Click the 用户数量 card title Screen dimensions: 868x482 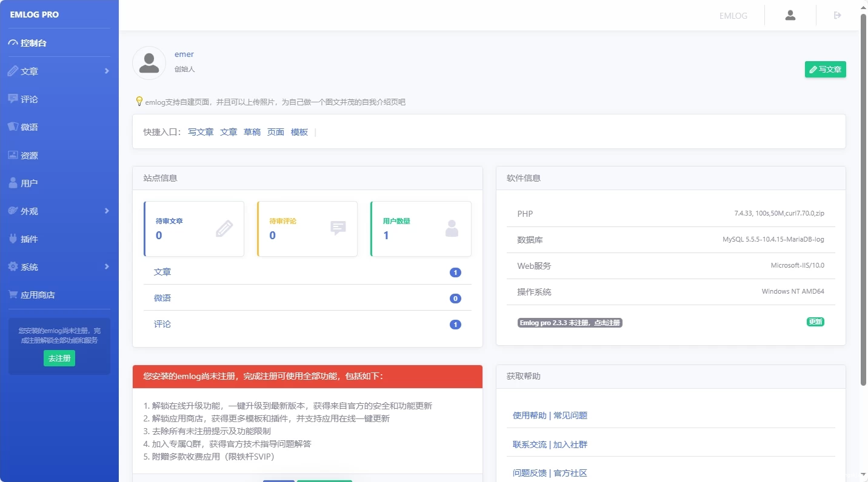tap(396, 221)
